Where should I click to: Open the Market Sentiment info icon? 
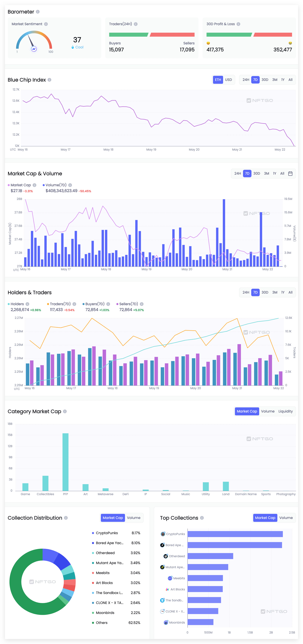[x=46, y=24]
